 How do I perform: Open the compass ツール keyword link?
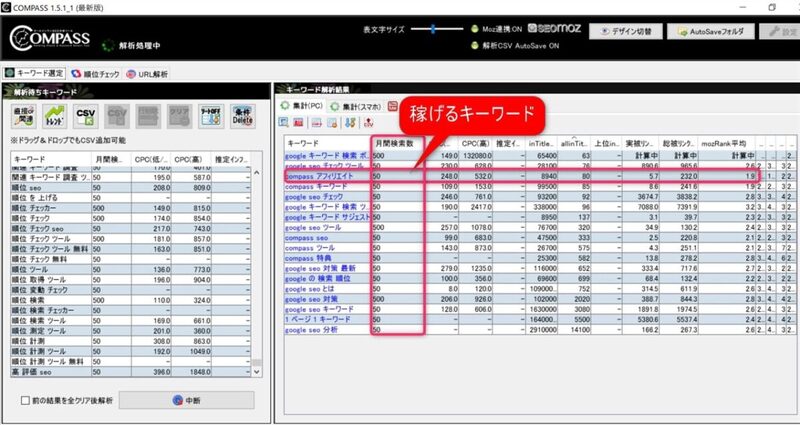tap(310, 248)
